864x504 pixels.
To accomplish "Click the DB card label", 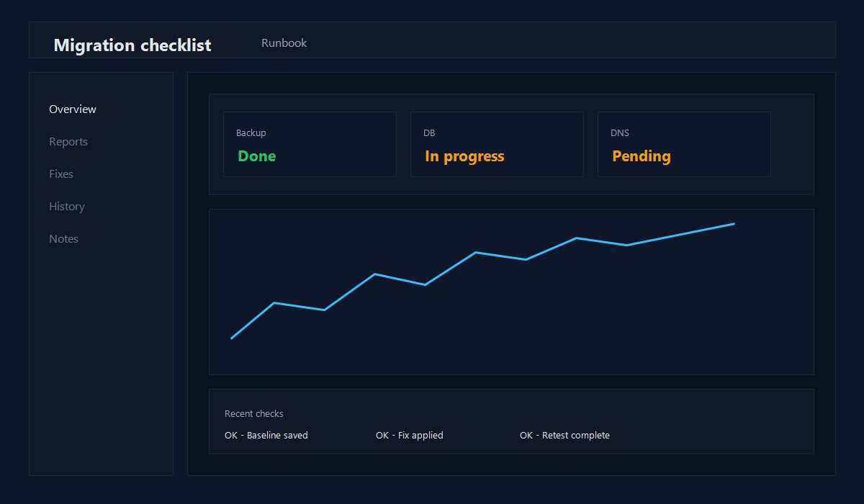I will point(429,133).
